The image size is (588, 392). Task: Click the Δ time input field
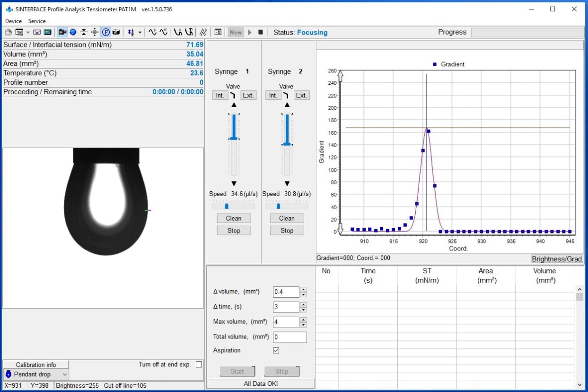tap(286, 307)
